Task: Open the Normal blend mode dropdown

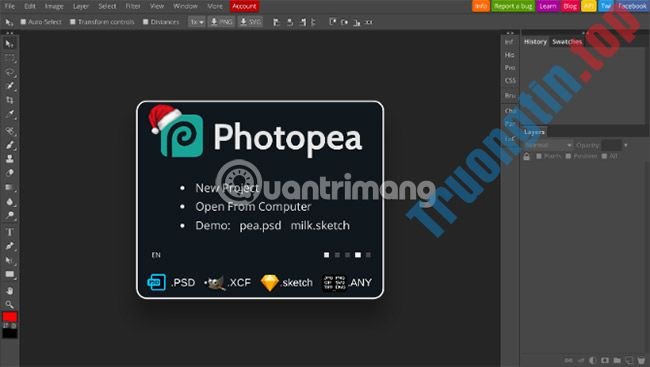Action: [x=548, y=145]
